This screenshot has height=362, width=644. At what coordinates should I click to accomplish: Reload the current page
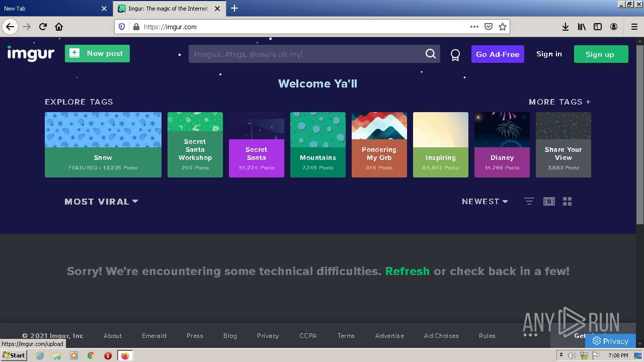[43, 27]
